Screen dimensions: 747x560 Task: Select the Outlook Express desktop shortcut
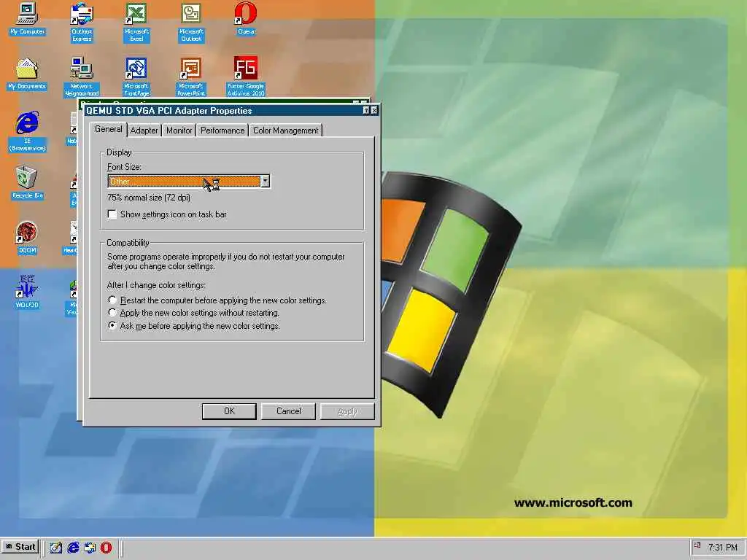coord(82,22)
